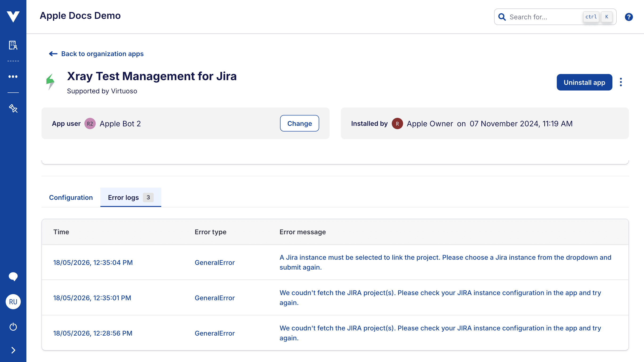Click the Xray app lightning logo
This screenshot has width=644, height=362.
pyautogui.click(x=50, y=82)
